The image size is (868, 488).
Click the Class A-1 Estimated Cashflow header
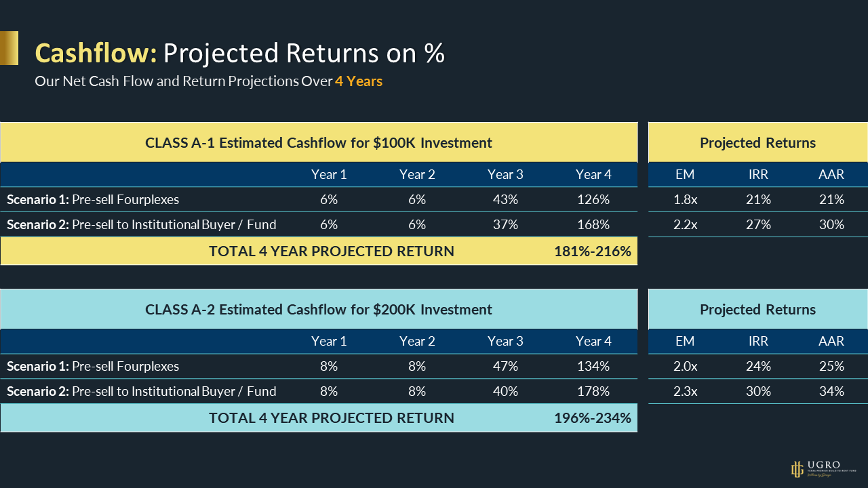click(x=319, y=143)
